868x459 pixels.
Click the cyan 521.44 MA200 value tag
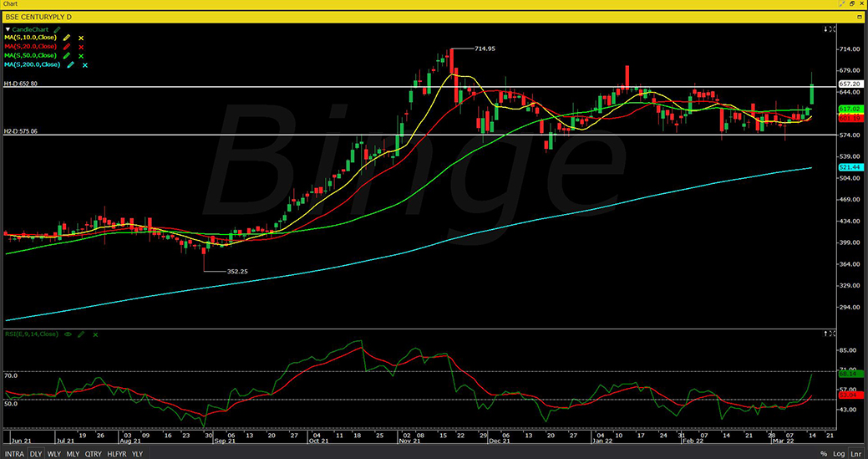coord(850,166)
